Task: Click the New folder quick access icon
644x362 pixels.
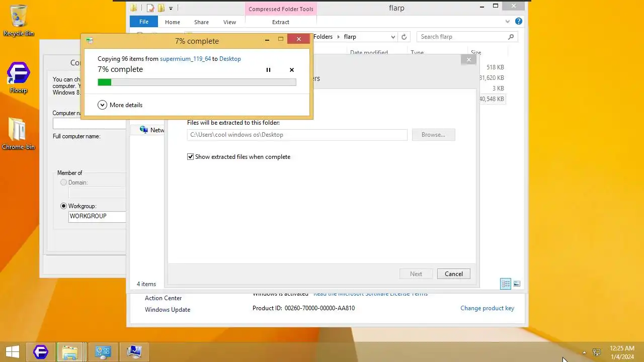Action: click(161, 8)
